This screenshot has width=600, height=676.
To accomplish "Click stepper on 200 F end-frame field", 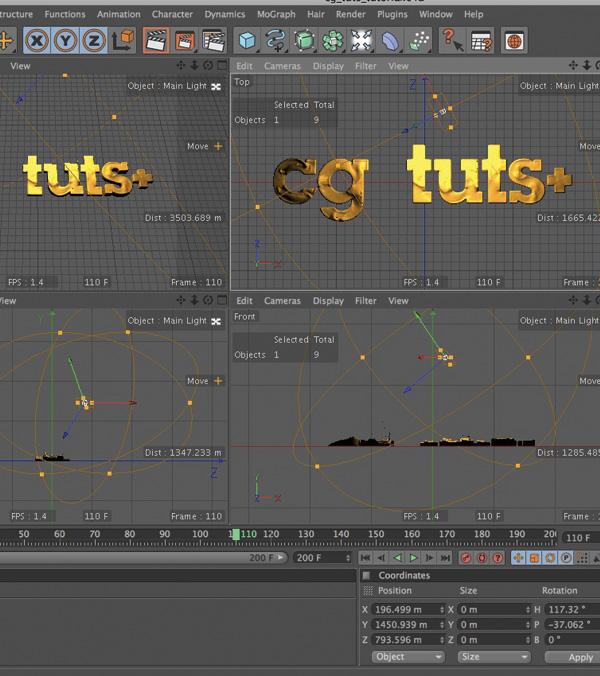I will (x=348, y=558).
